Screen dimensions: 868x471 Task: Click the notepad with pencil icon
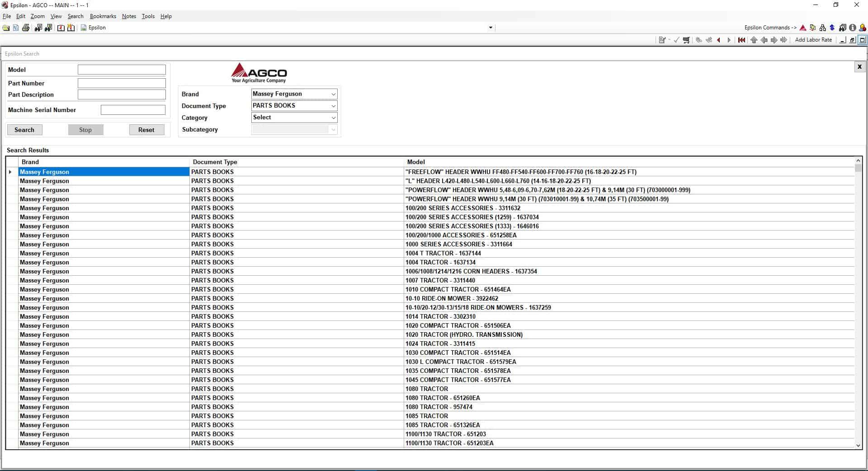point(662,40)
